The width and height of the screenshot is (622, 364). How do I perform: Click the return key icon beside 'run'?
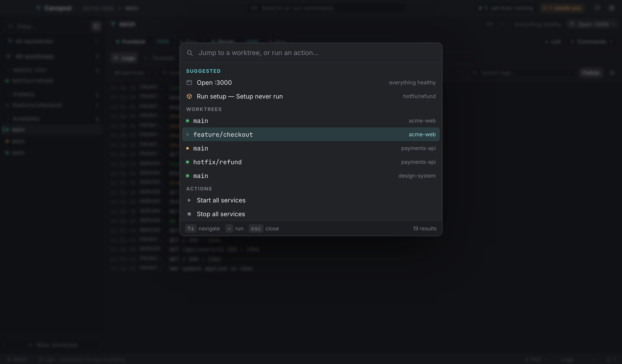click(x=229, y=229)
